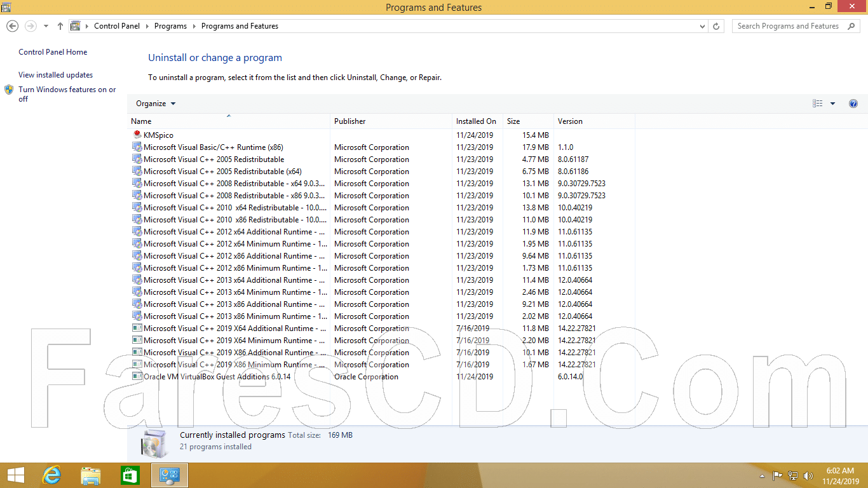Viewport: 868px width, 488px height.
Task: Click the icon of 2012 x64 Additional Runtime
Action: (137, 231)
